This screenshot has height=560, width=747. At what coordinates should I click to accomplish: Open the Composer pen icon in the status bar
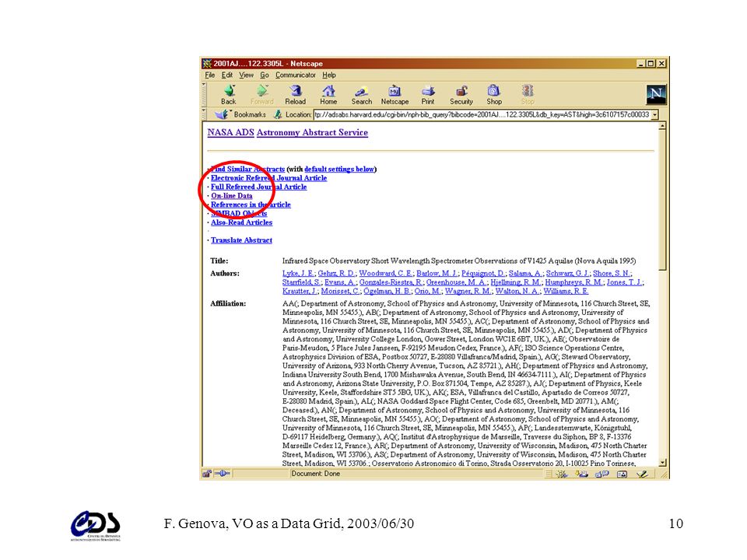pyautogui.click(x=642, y=474)
